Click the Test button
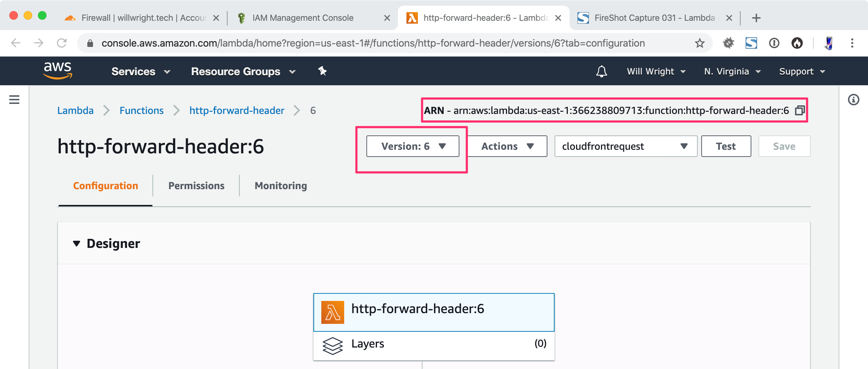Viewport: 868px width, 369px height. (x=726, y=146)
